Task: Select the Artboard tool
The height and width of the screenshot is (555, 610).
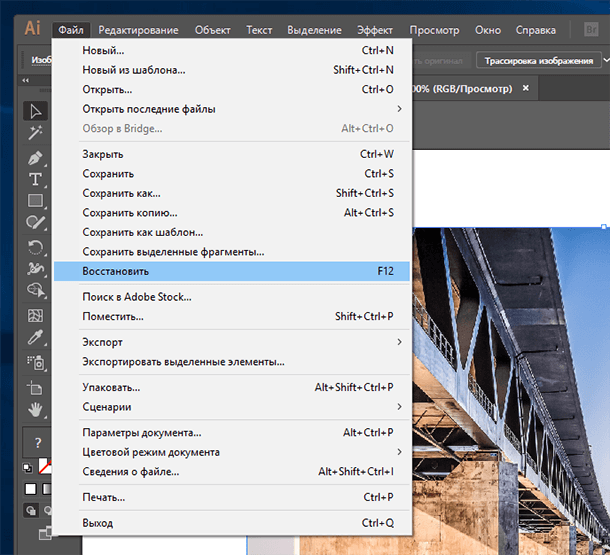Action: point(35,388)
